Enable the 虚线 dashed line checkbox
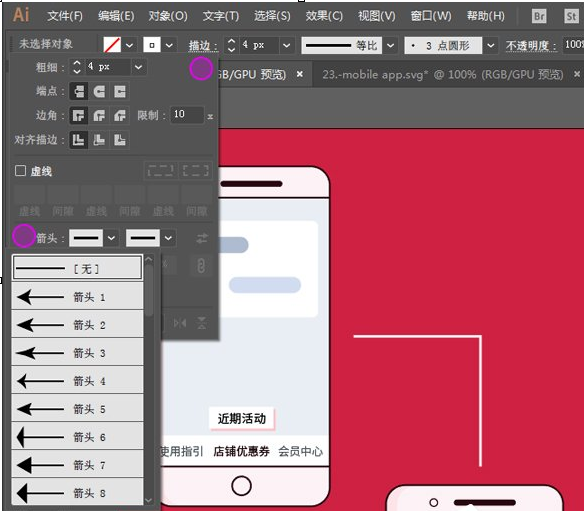This screenshot has width=584, height=511. coord(20,171)
